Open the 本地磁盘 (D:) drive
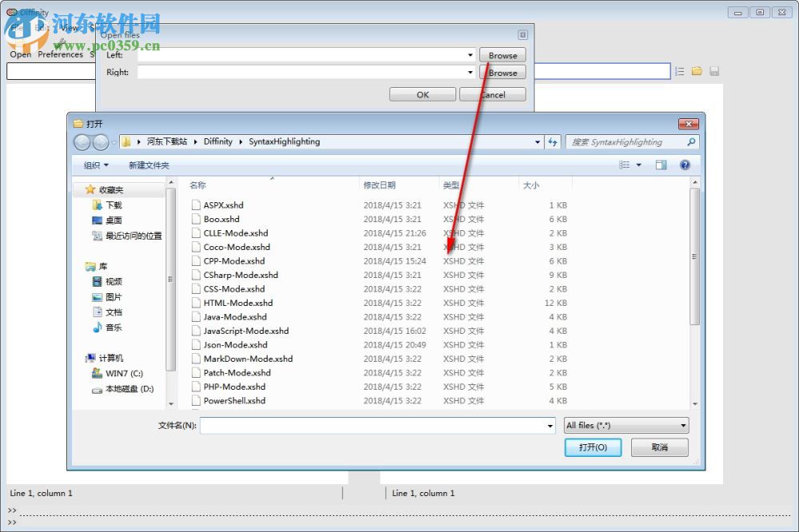The height and width of the screenshot is (532, 799). 123,389
